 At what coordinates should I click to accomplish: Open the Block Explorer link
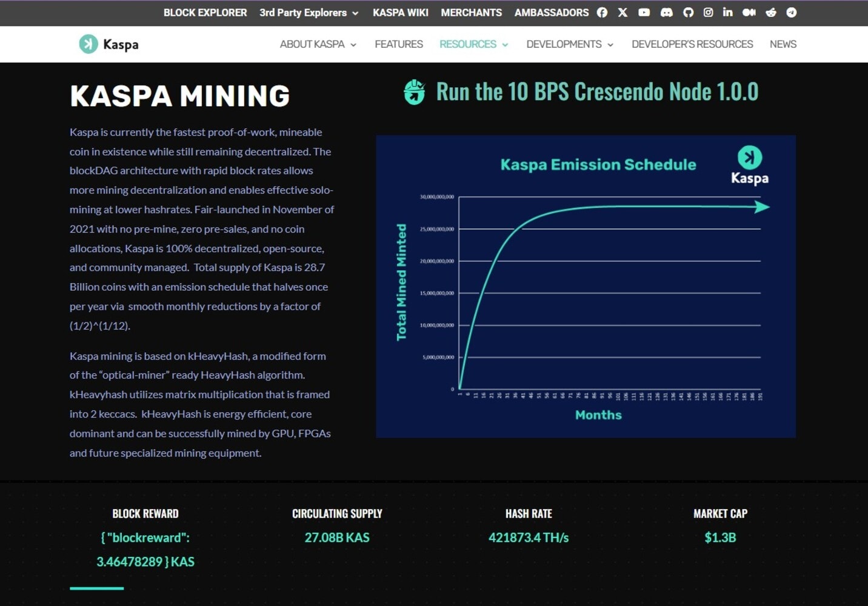point(205,13)
